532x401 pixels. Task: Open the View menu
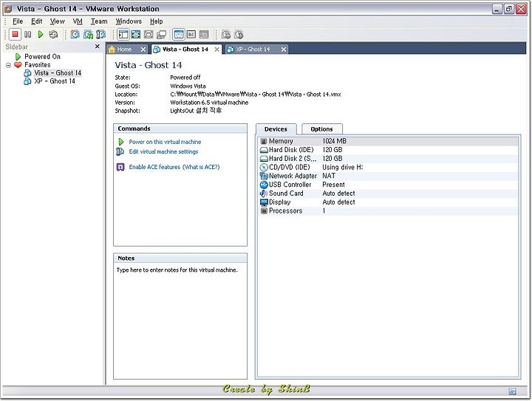[x=58, y=21]
